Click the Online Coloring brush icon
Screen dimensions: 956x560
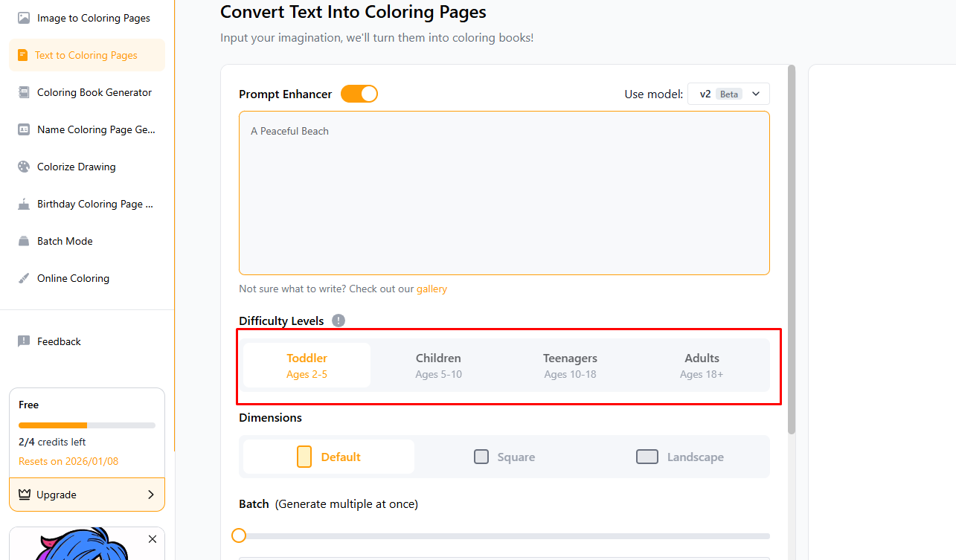click(24, 278)
